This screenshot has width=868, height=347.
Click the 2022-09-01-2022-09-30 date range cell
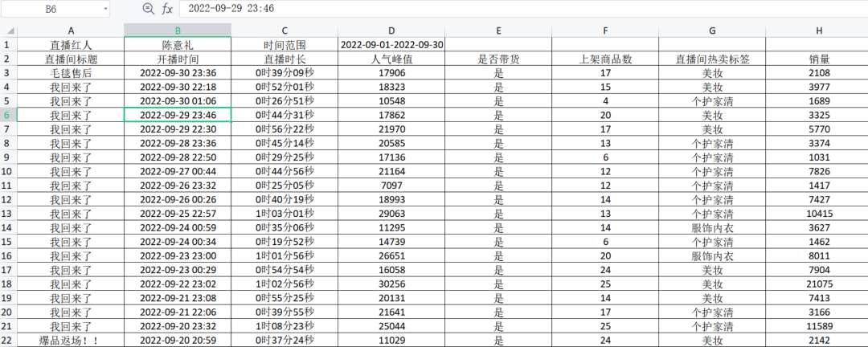[x=391, y=45]
